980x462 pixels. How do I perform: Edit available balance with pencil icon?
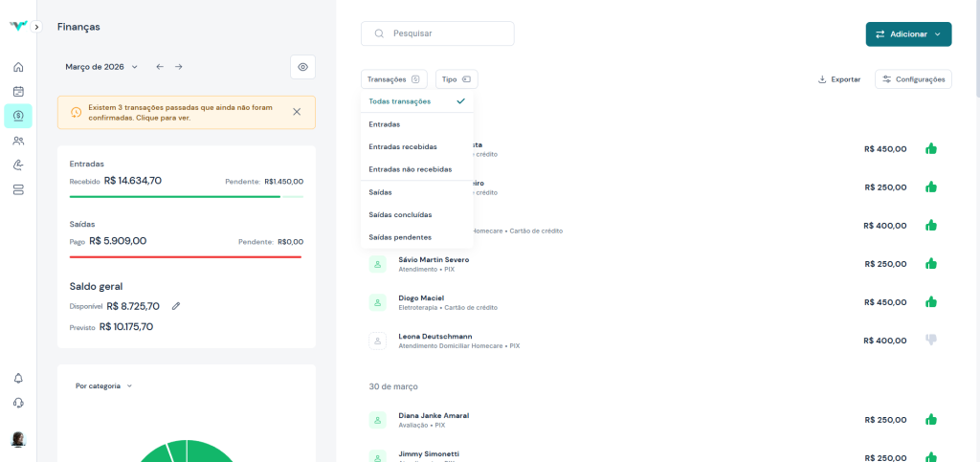pos(175,306)
